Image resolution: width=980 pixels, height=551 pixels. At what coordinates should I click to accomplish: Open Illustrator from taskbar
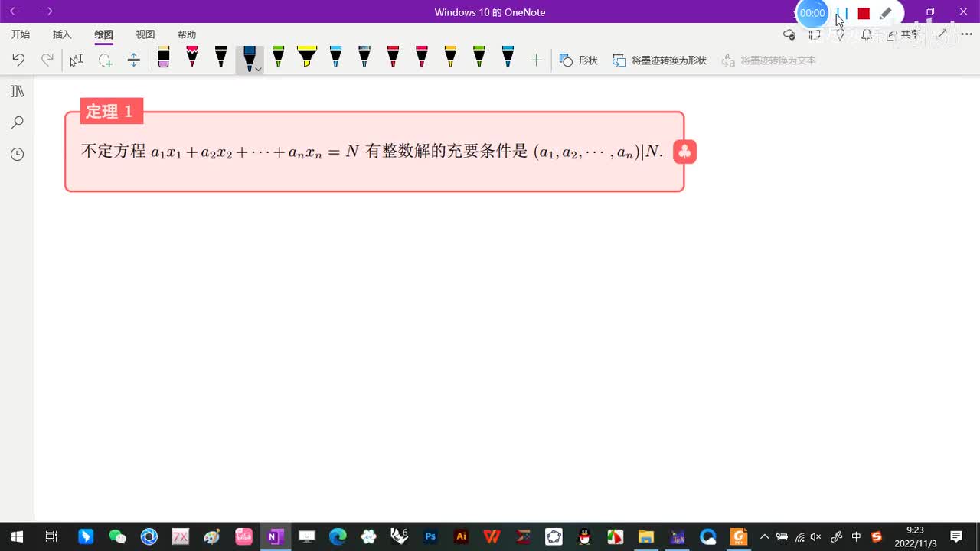tap(461, 536)
